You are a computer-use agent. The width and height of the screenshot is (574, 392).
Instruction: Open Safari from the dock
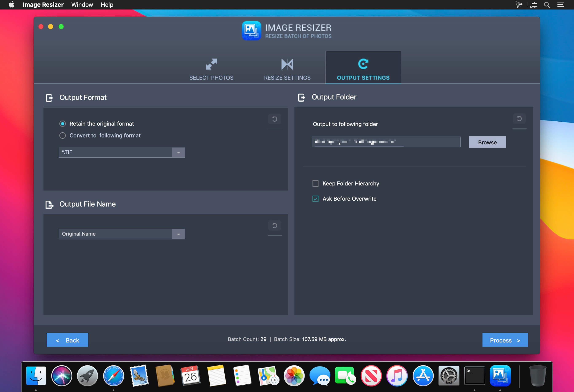coord(113,376)
